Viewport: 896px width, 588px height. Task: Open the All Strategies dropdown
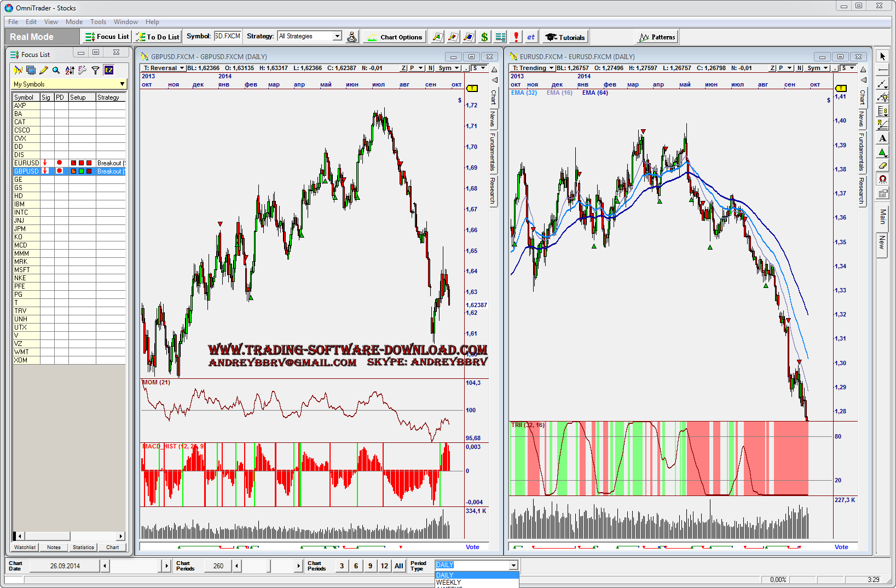pos(310,36)
